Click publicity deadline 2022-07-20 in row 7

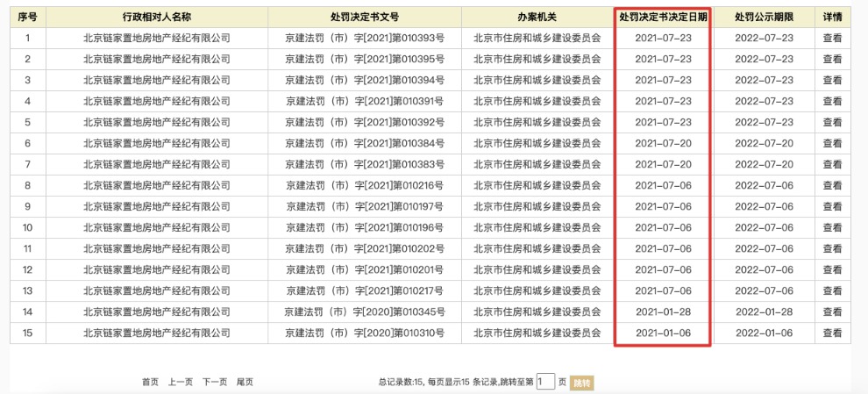764,165
